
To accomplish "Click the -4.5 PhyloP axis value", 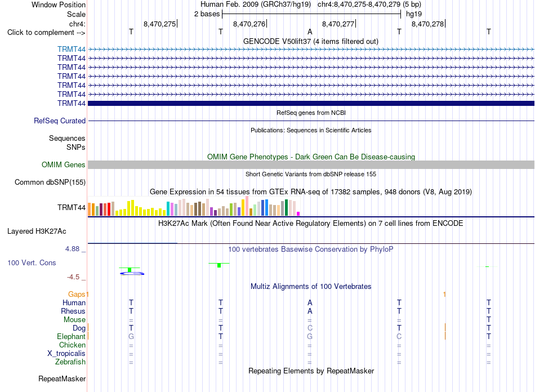I will [x=73, y=277].
